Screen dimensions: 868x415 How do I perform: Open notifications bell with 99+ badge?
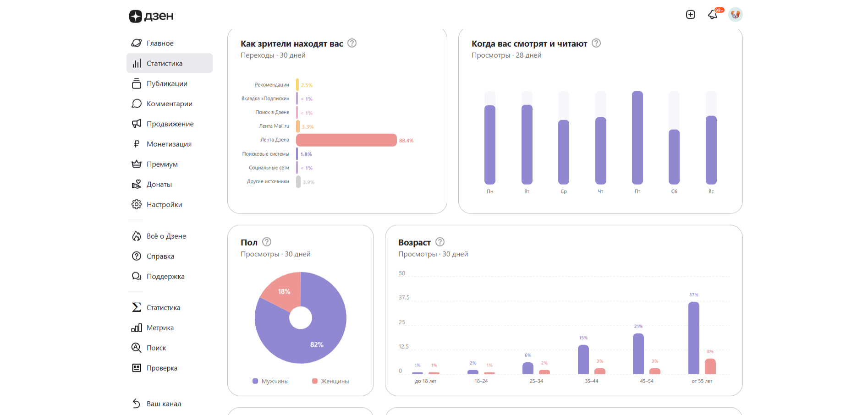[713, 15]
